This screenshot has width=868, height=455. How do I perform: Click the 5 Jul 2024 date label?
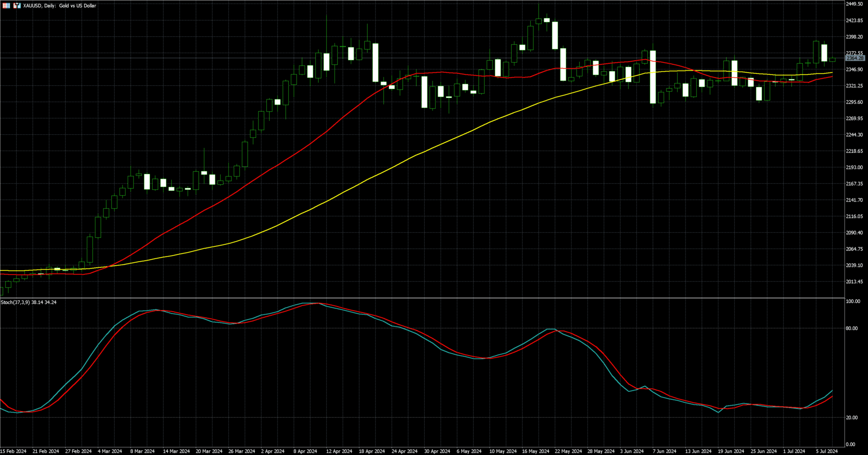(825, 451)
